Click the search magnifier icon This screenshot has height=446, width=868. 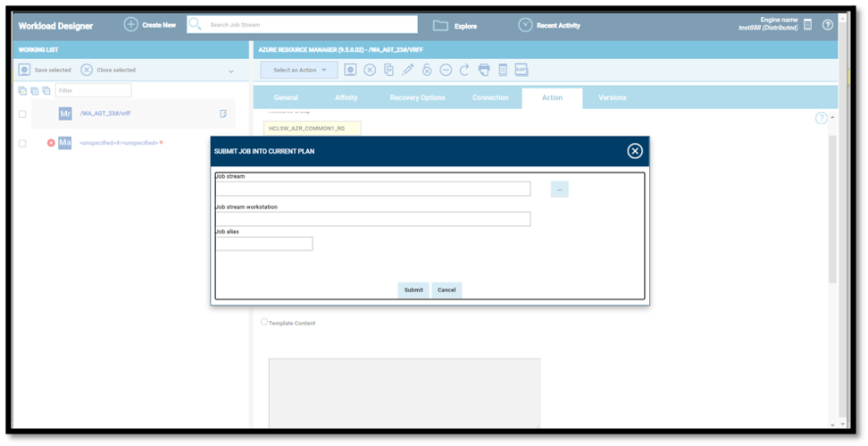[x=195, y=24]
